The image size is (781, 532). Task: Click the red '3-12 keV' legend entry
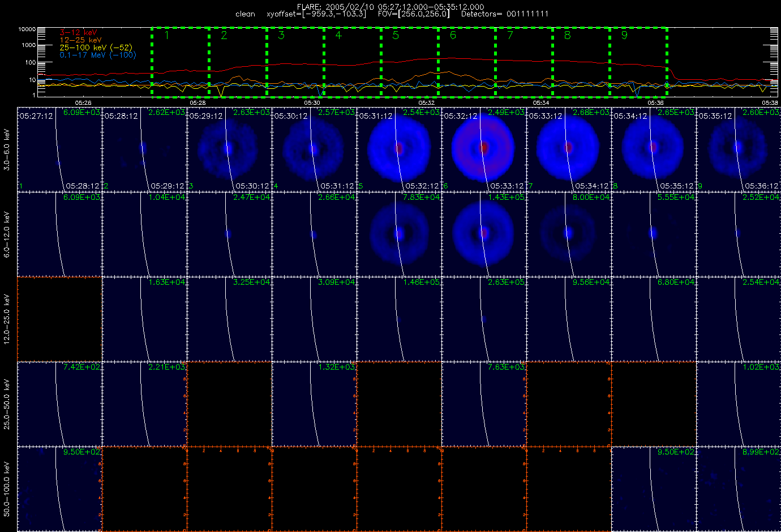(x=79, y=33)
